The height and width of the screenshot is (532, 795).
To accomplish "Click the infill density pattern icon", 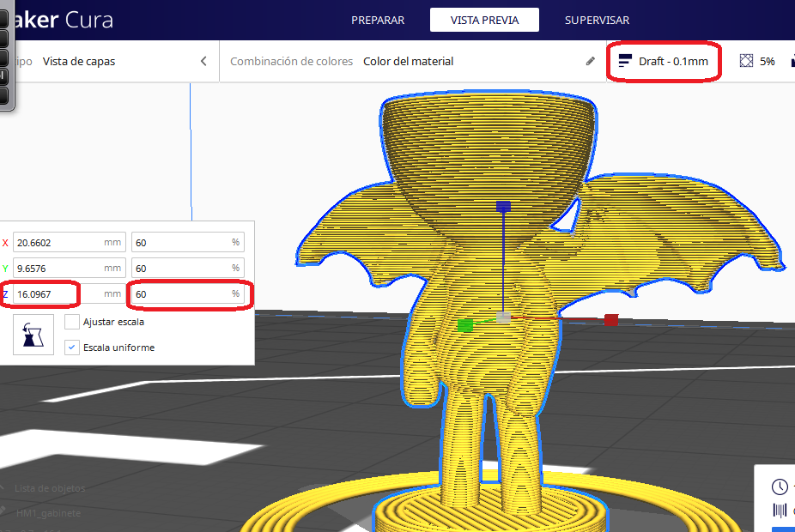I will coord(746,61).
